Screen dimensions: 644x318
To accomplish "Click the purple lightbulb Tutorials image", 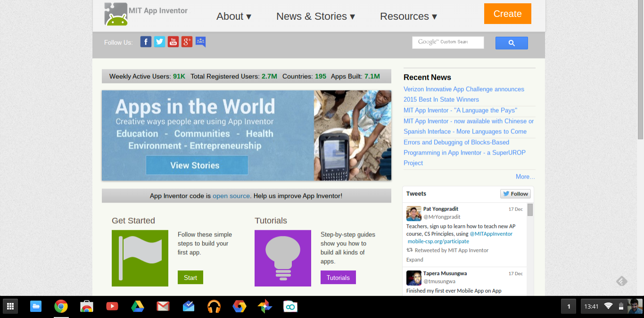I will point(283,258).
